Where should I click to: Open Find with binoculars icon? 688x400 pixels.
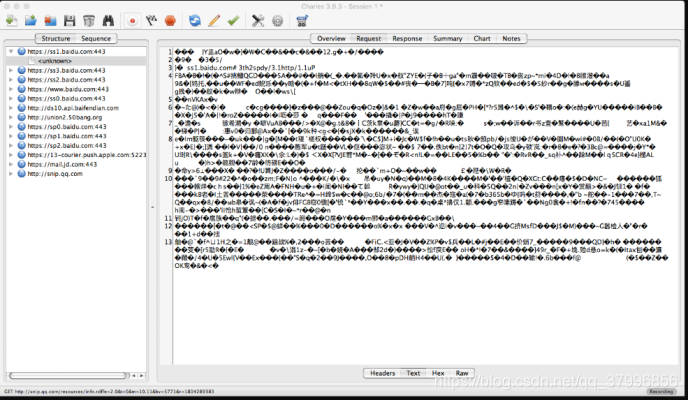point(108,21)
